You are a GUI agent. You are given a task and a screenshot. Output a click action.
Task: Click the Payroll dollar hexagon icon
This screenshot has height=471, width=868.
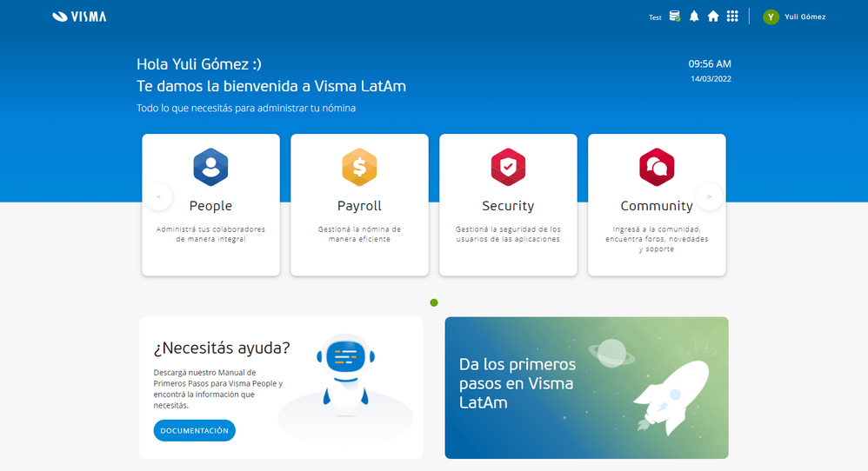(359, 167)
